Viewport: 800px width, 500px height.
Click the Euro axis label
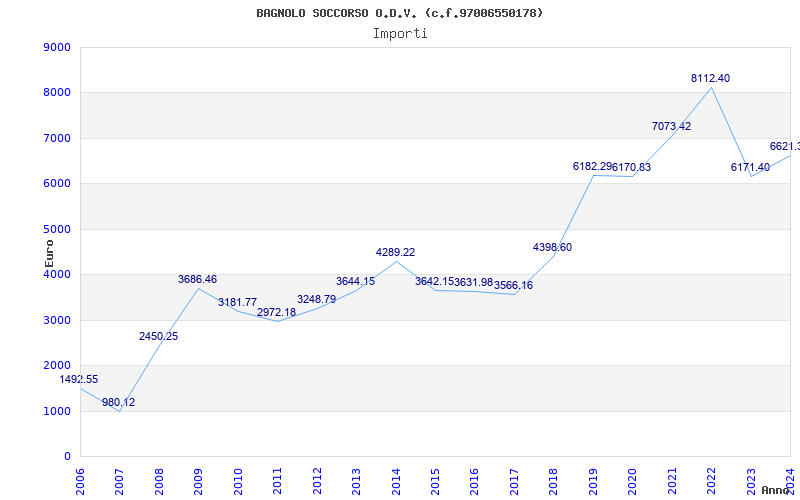tap(49, 254)
